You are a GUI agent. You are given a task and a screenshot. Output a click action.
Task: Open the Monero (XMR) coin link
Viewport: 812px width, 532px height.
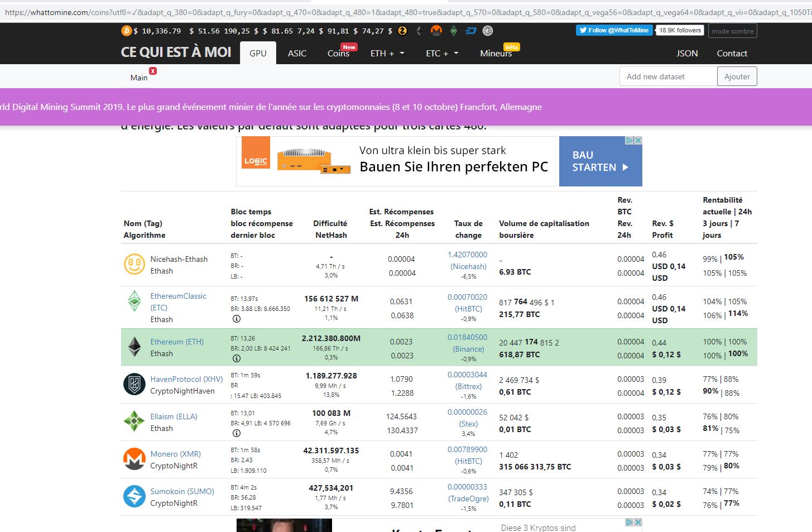[x=175, y=454]
